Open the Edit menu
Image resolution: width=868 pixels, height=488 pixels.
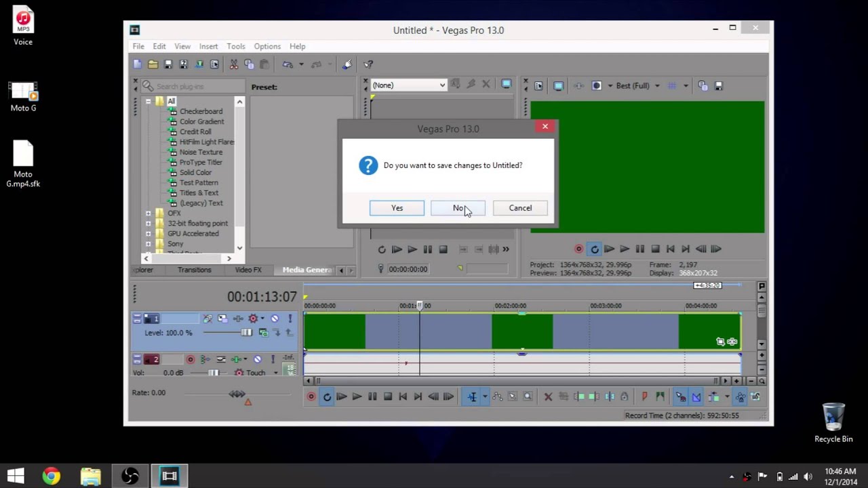tap(159, 46)
